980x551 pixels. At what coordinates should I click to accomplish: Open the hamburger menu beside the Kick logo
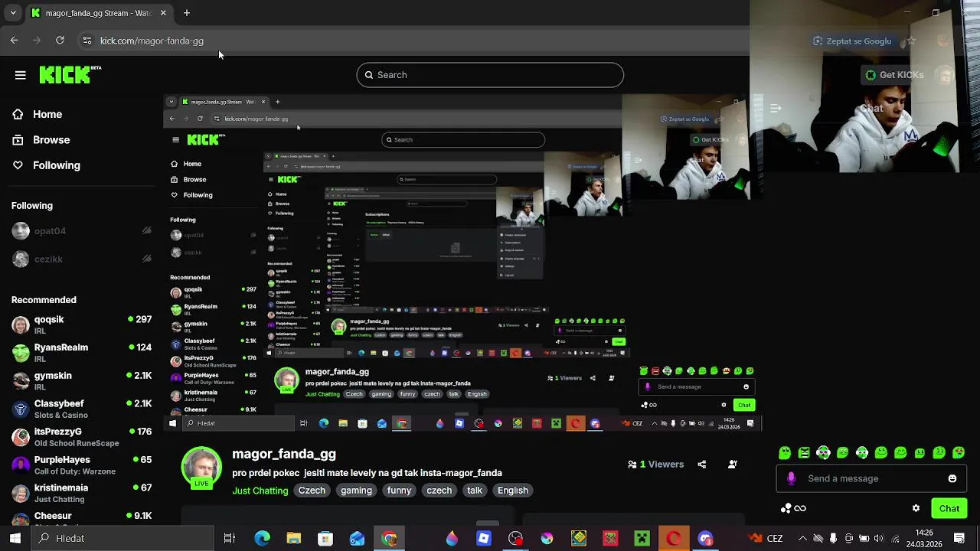click(x=21, y=75)
